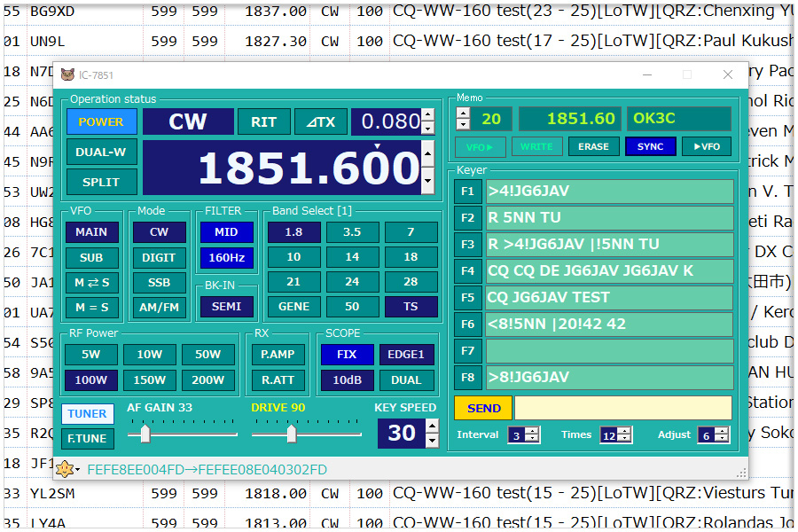Viewport: 798px width, 532px height.
Task: Toggle the antenna TUNER on or off
Action: pos(87,413)
